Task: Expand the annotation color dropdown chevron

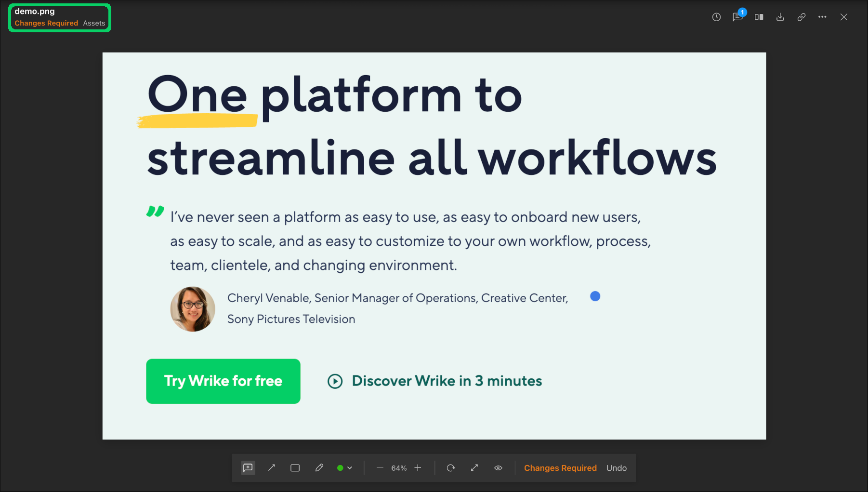Action: [x=350, y=468]
